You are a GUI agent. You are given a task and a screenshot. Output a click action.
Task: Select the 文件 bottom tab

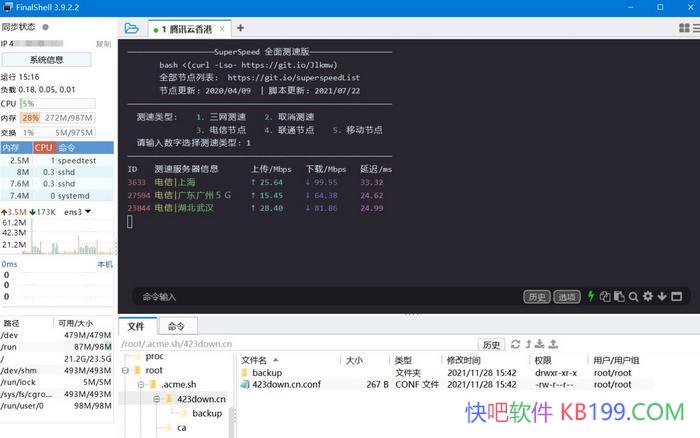pyautogui.click(x=136, y=326)
